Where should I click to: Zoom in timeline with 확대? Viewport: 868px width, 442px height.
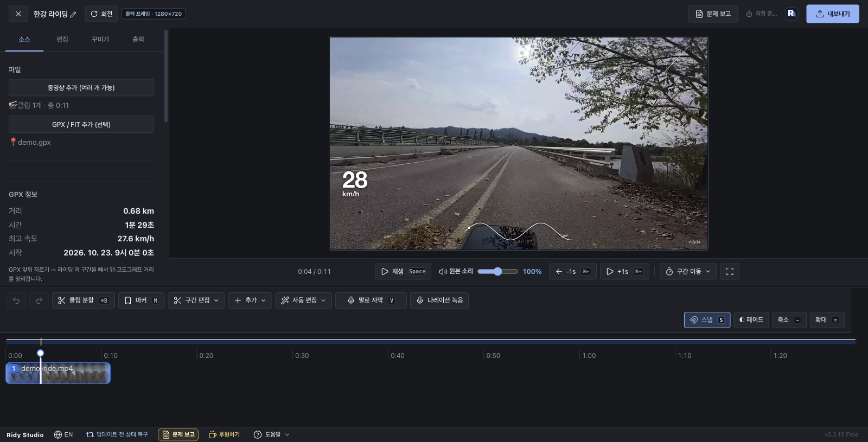[x=827, y=320]
